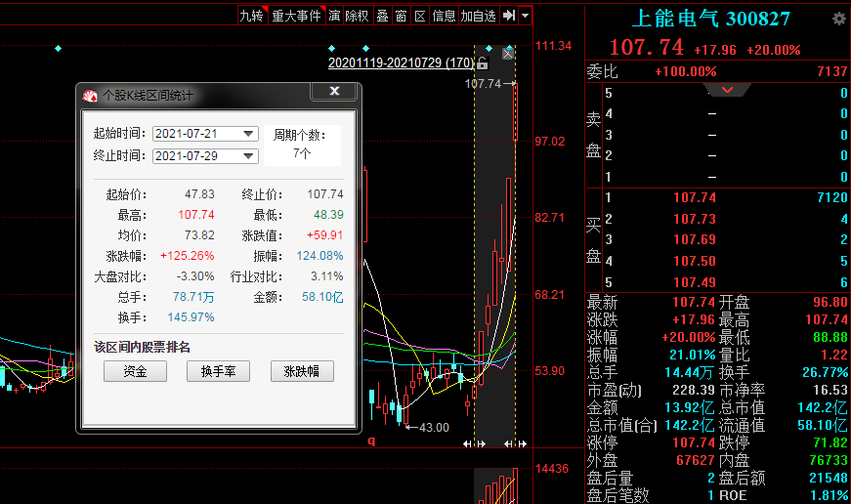Click the dialog's 起始价 value 47.83
851x504 pixels.
point(199,194)
